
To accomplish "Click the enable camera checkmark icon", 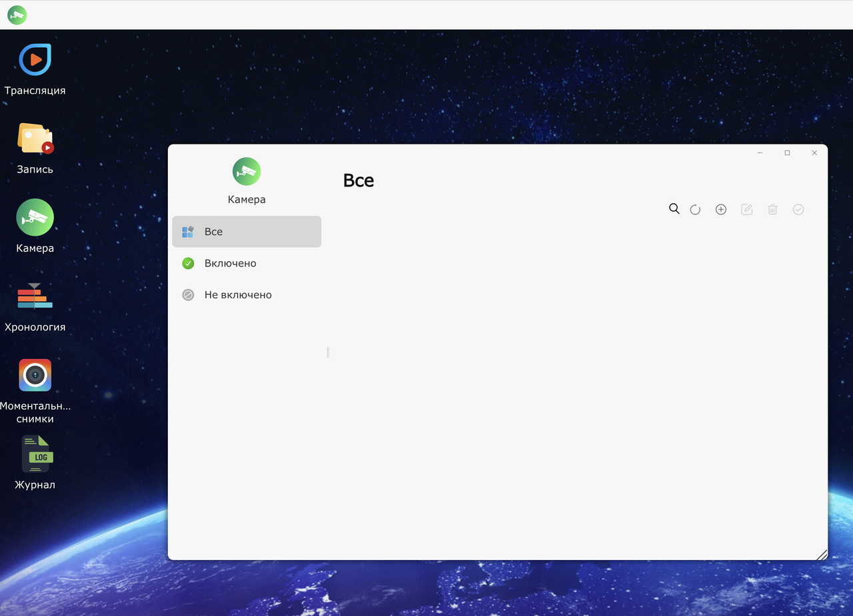I will coord(798,209).
